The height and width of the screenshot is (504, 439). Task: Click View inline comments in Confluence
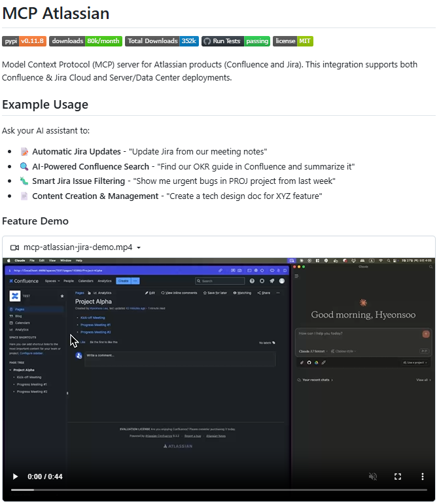tap(179, 293)
